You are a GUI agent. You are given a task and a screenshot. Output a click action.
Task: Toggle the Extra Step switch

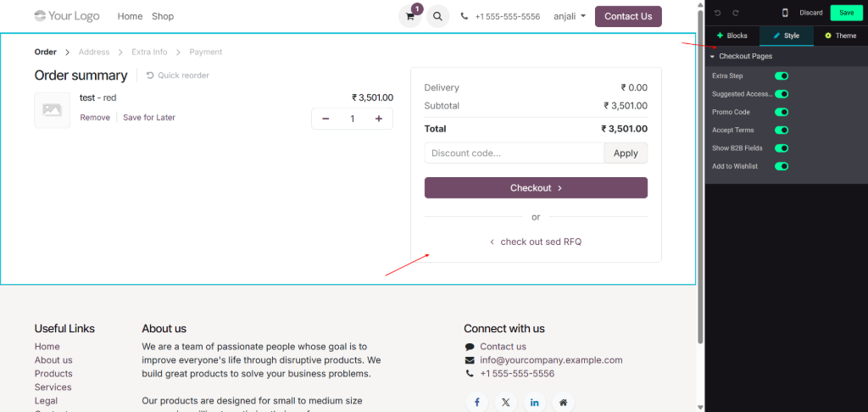[x=782, y=76]
